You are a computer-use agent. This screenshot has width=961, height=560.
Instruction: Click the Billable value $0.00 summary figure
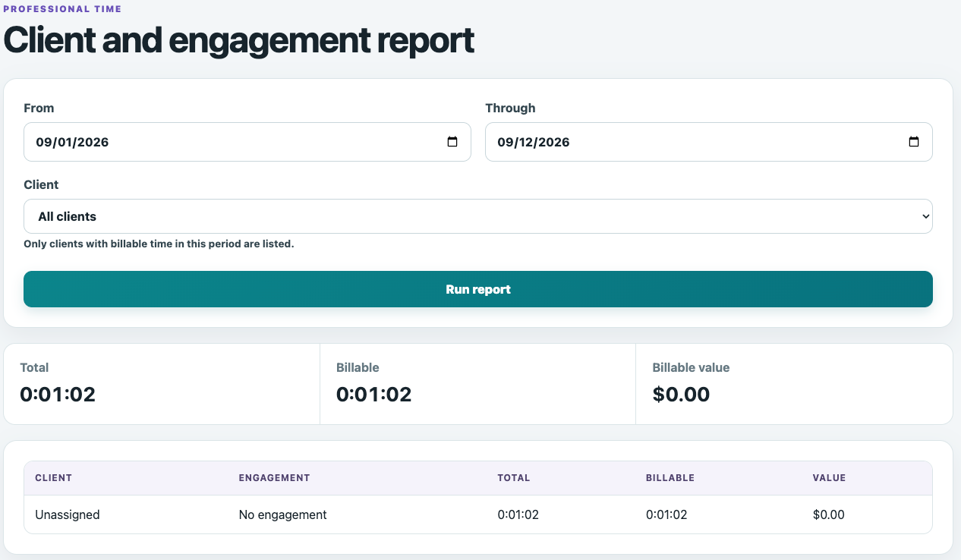(681, 395)
